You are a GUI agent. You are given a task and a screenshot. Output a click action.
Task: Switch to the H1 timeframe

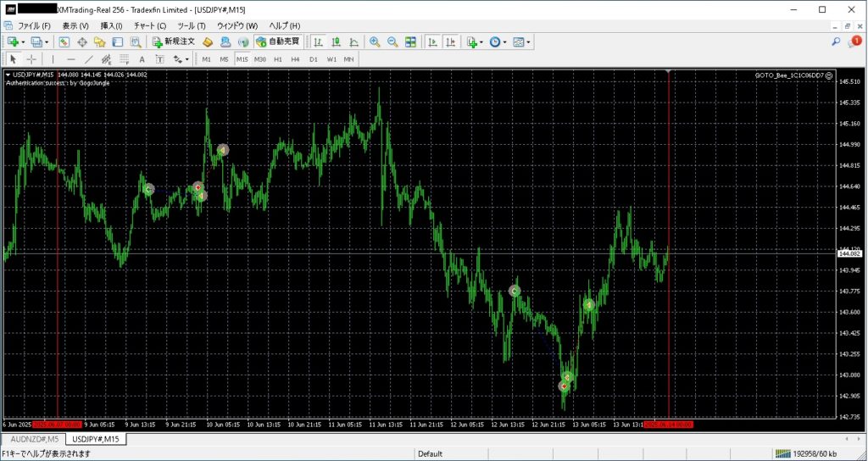coord(278,59)
